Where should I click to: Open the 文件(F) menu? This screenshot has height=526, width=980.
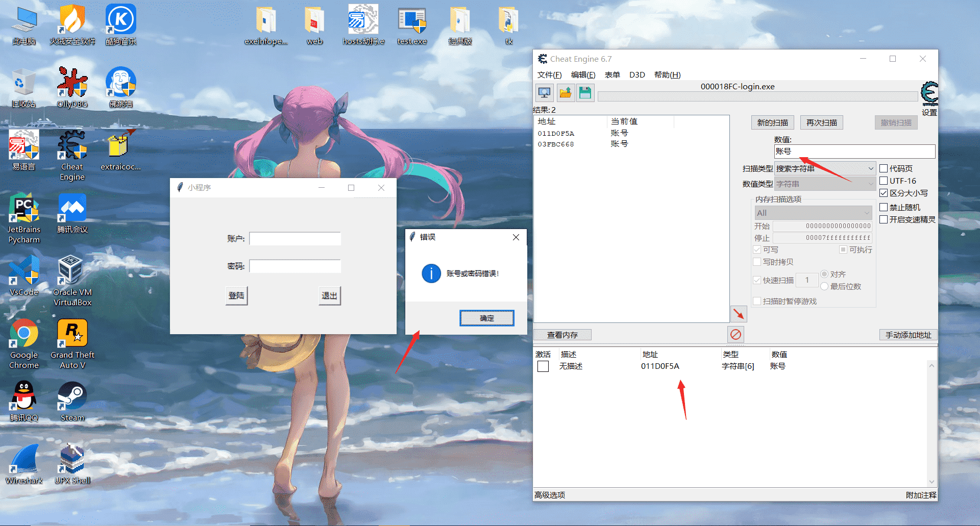coord(549,75)
